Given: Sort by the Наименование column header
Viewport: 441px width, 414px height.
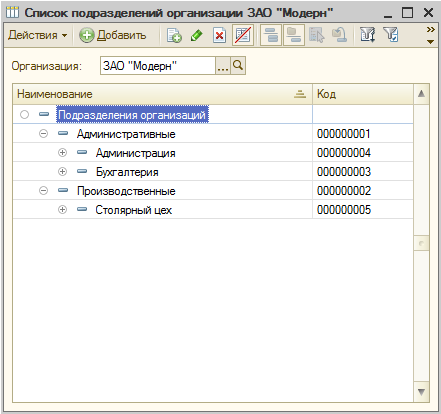Looking at the screenshot, I should pos(162,94).
